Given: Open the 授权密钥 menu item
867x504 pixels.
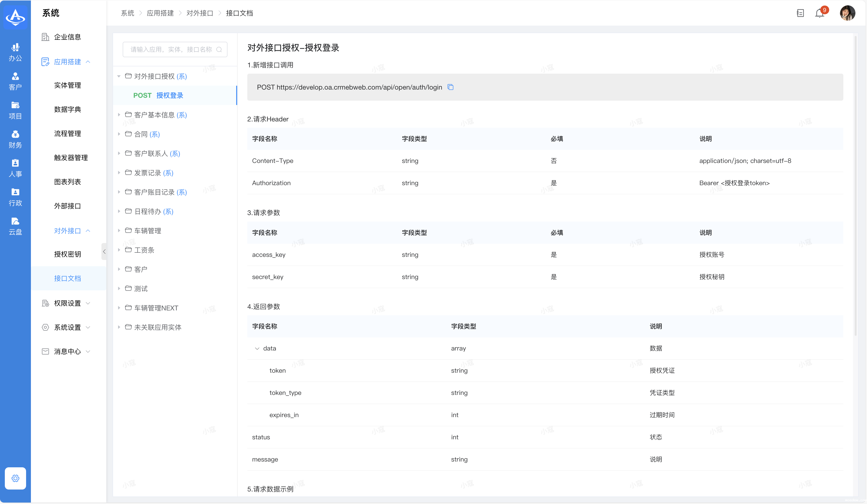Looking at the screenshot, I should pos(67,254).
